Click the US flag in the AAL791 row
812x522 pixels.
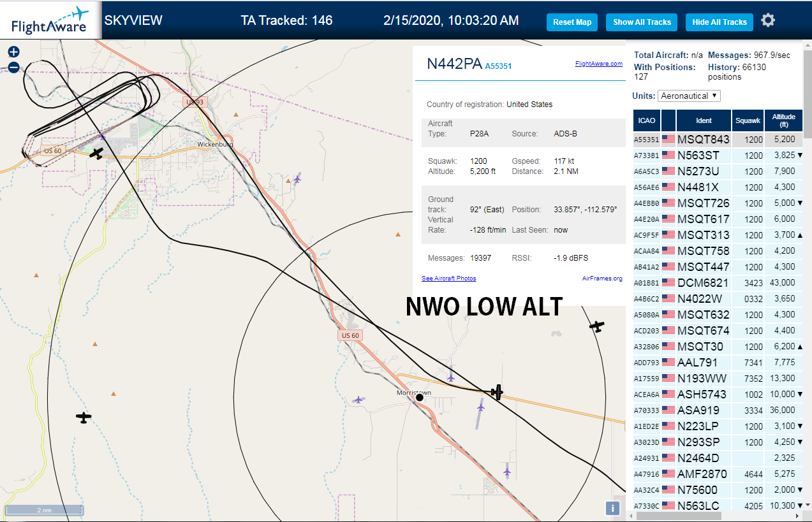668,363
